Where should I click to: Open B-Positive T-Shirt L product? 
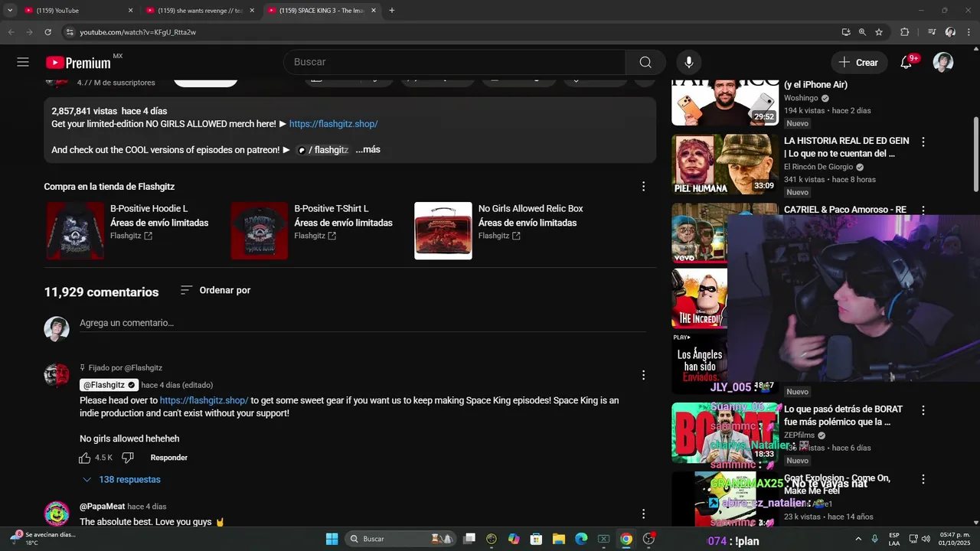332,209
